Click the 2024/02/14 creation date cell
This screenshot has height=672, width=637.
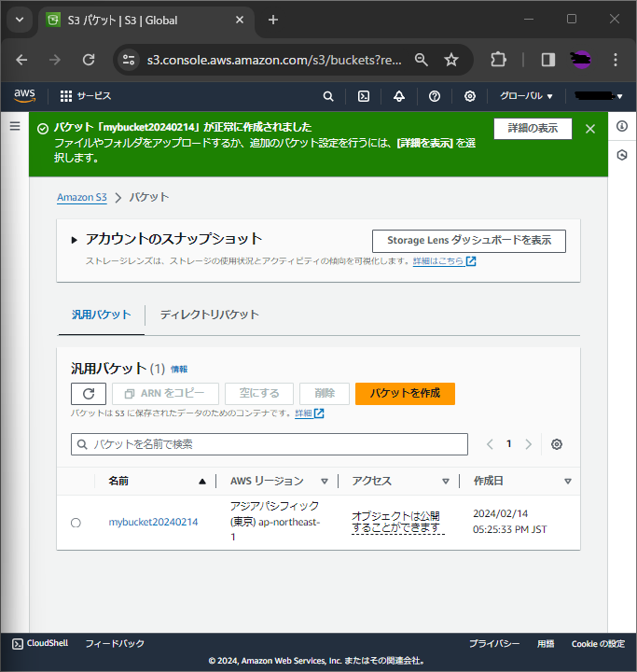pos(510,522)
